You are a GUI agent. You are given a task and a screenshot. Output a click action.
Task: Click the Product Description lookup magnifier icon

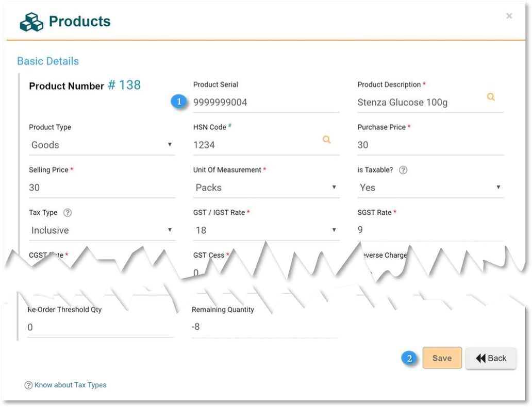pyautogui.click(x=490, y=96)
